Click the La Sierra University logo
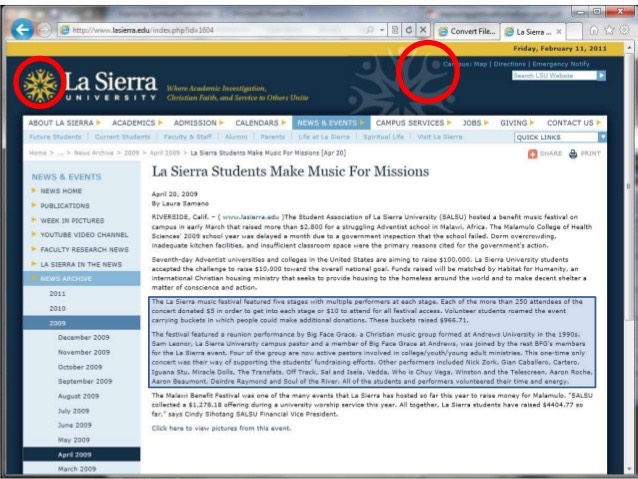 90,85
